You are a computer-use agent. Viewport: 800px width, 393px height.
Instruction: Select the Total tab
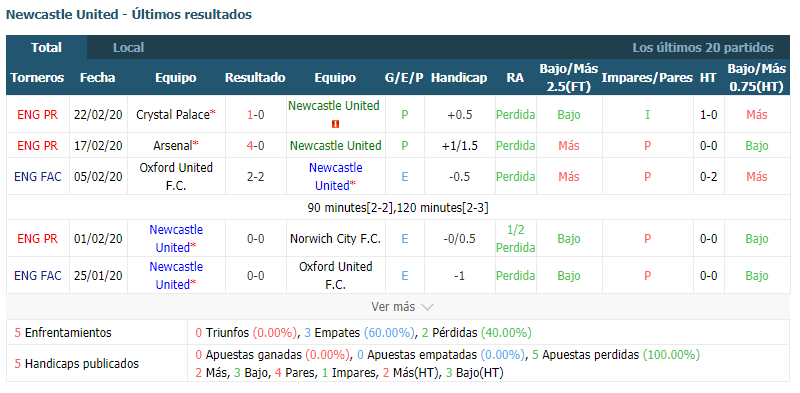(x=46, y=48)
